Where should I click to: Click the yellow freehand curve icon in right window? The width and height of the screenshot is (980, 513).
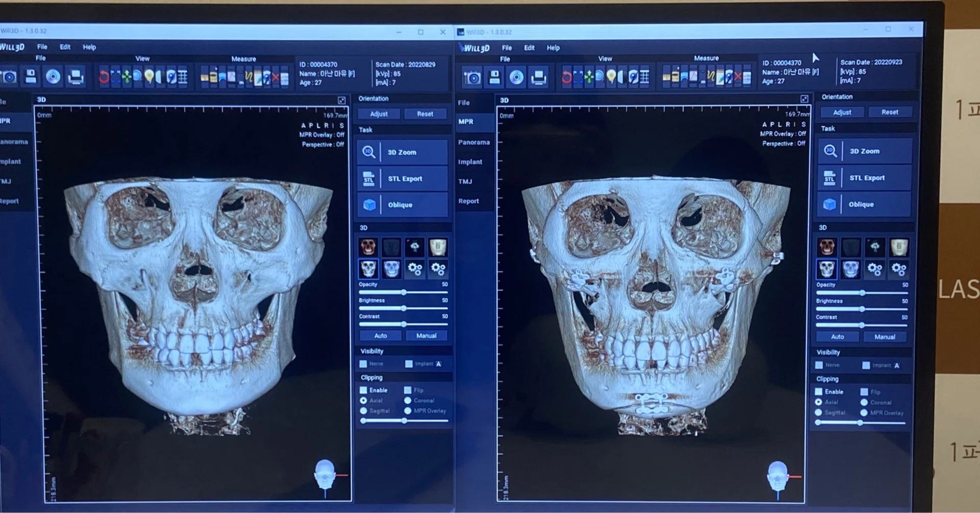710,77
